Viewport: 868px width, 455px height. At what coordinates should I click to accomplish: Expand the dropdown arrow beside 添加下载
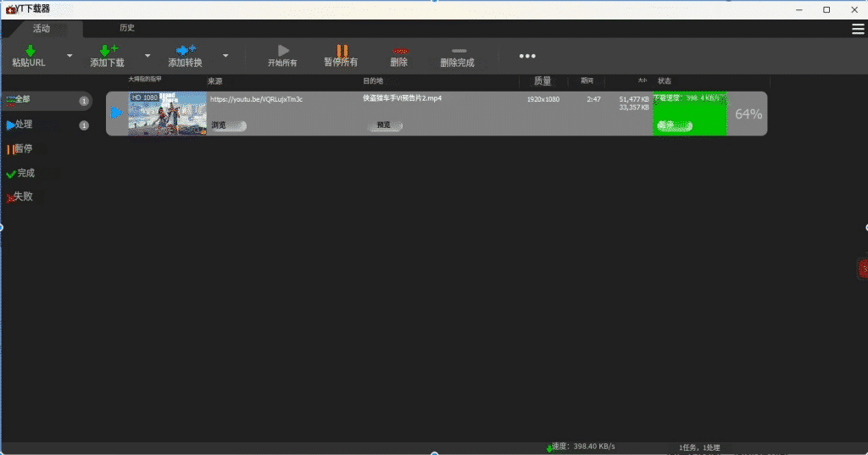click(x=147, y=56)
